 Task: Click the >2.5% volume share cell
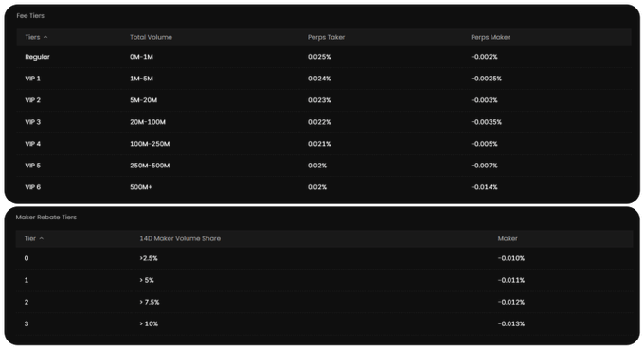(x=149, y=259)
